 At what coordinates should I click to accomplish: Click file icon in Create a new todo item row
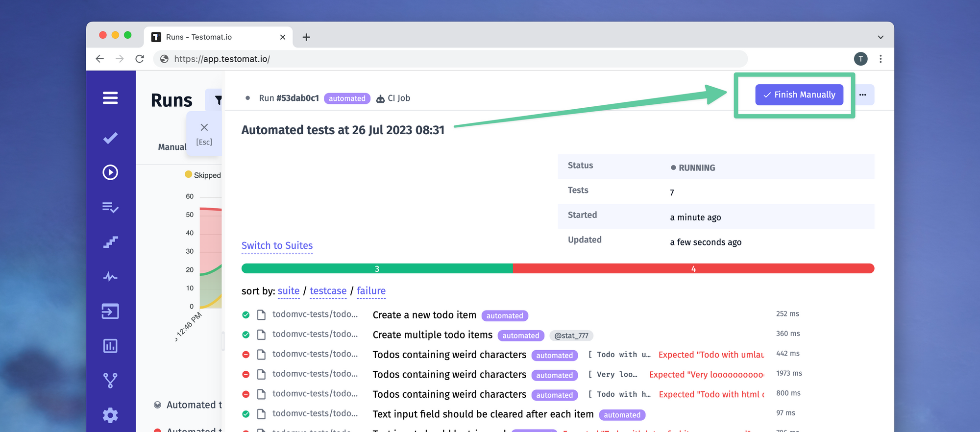pyautogui.click(x=262, y=315)
